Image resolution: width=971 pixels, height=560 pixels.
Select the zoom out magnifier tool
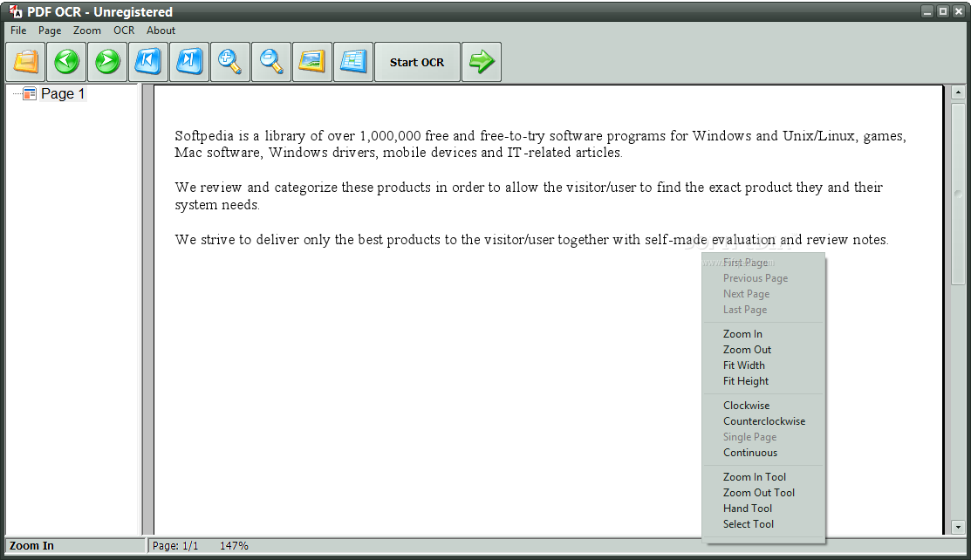click(x=271, y=62)
